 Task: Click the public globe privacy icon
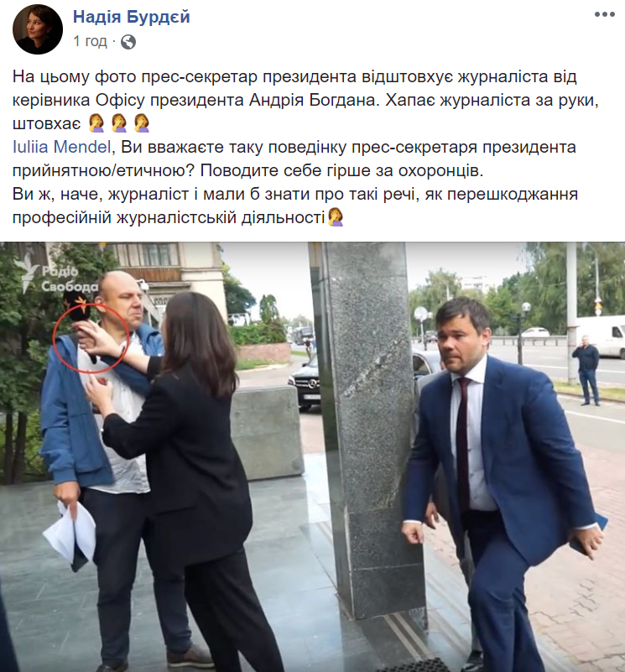coord(128,42)
